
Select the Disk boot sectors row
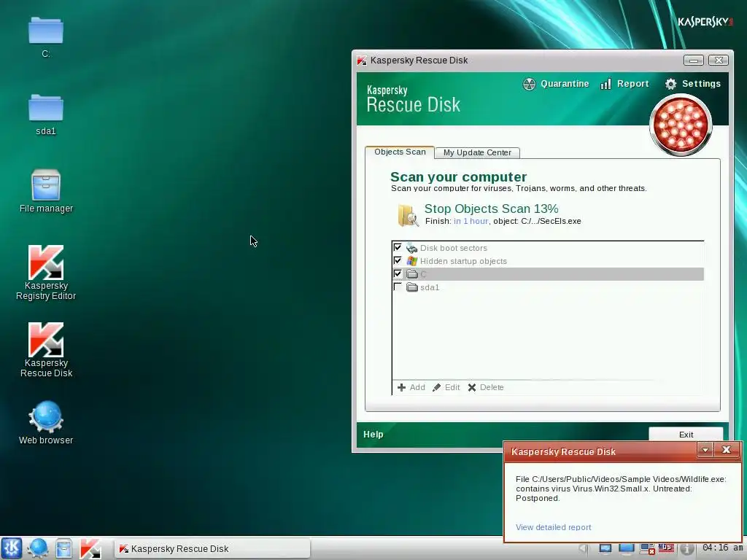[x=548, y=248]
